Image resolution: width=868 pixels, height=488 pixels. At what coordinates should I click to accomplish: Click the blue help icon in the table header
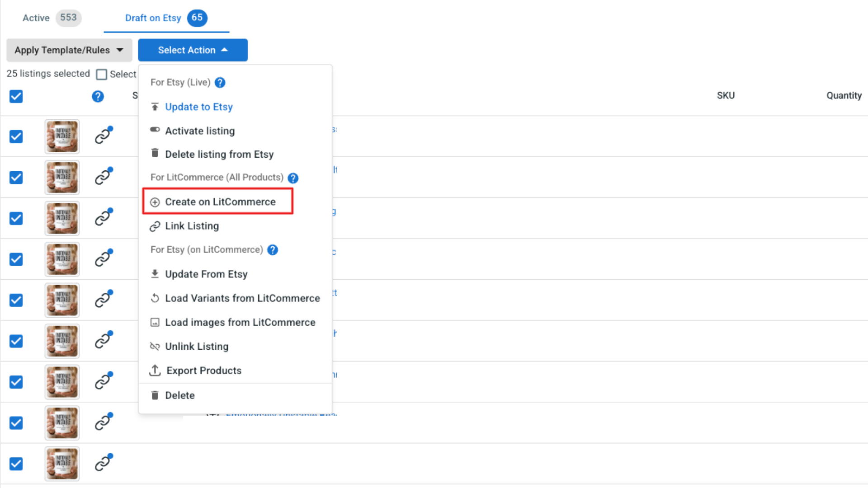pyautogui.click(x=98, y=96)
